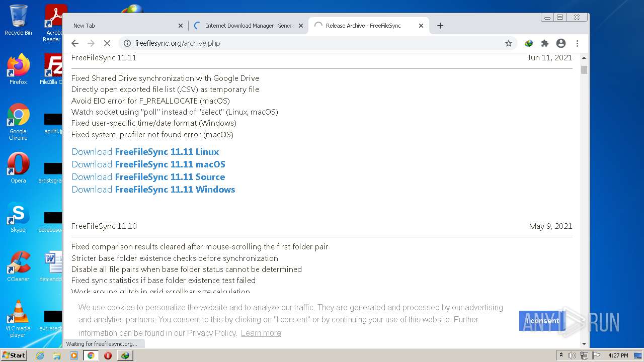
Task: Select Chrome taskbar button
Action: 91,355
